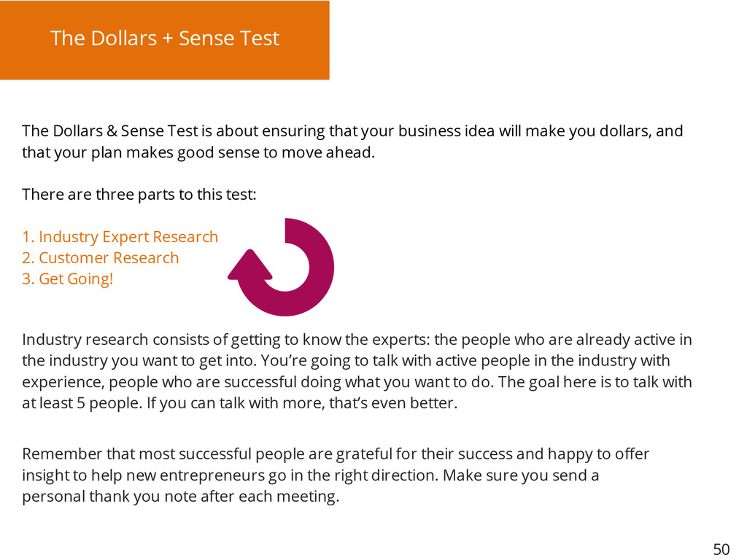Click the 'Industry research consists of' paragraph
The image size is (747, 560).
click(357, 371)
